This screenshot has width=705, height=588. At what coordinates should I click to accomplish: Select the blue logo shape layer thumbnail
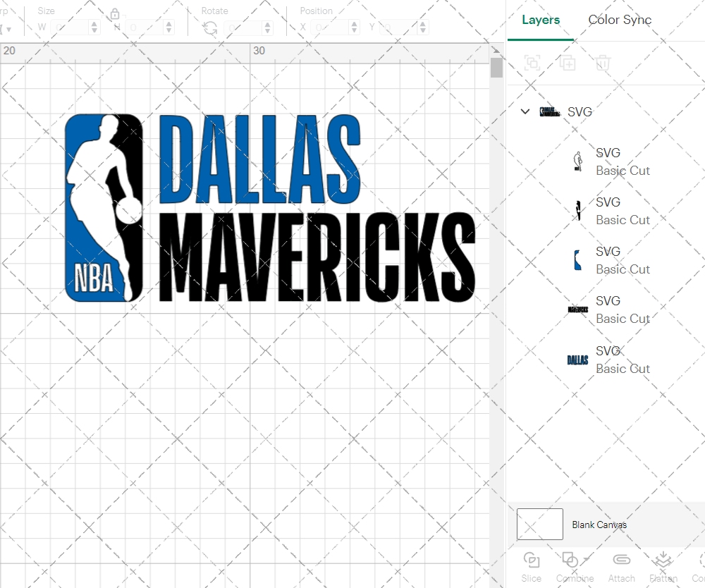point(578,260)
